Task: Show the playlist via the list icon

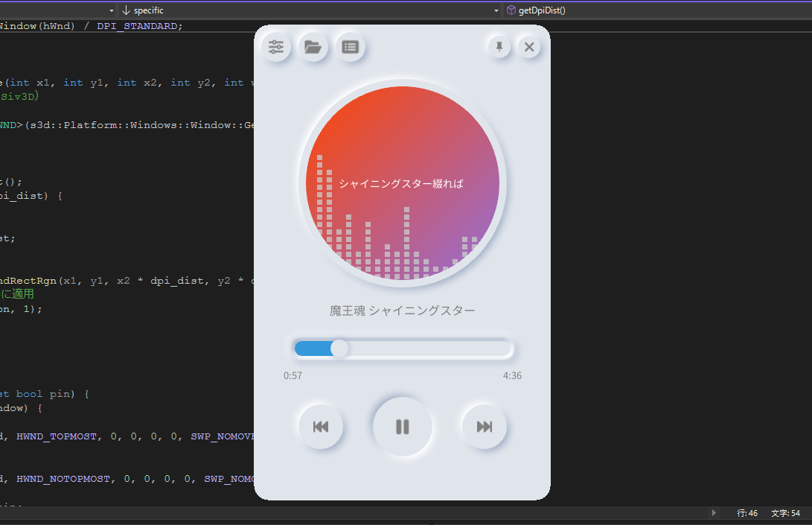Action: coord(350,46)
